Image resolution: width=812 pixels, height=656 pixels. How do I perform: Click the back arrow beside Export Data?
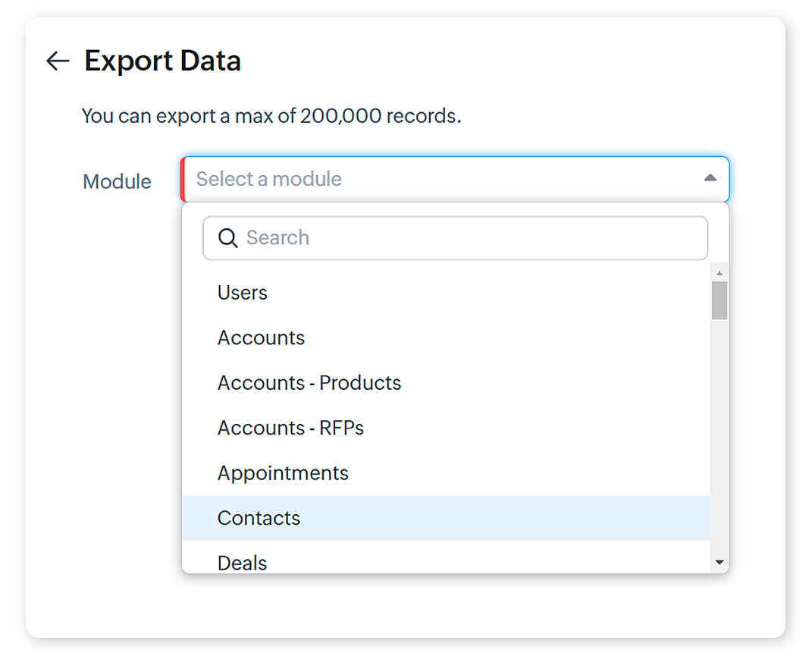pos(58,61)
